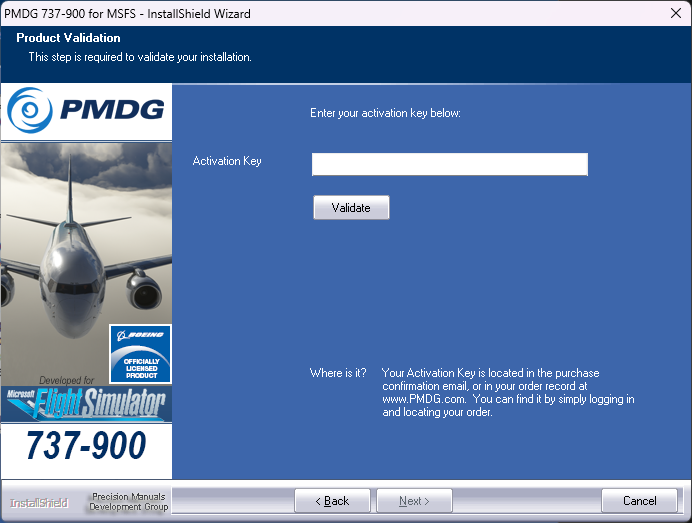Click the InstallShield brand text
The image size is (692, 523).
click(39, 503)
